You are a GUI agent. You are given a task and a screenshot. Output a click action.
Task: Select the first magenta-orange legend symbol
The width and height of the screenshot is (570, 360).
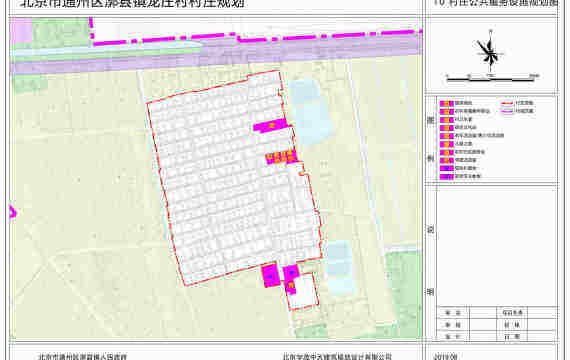(x=446, y=103)
